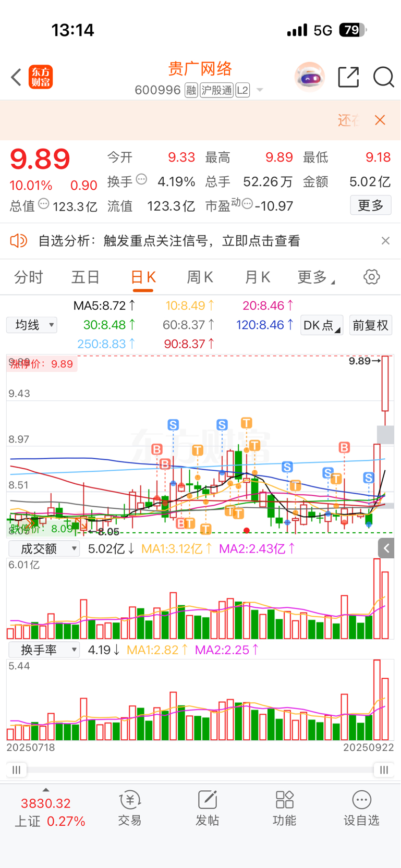This screenshot has height=868, width=401.
Task: Tap the left range slider handle
Action: tap(16, 770)
